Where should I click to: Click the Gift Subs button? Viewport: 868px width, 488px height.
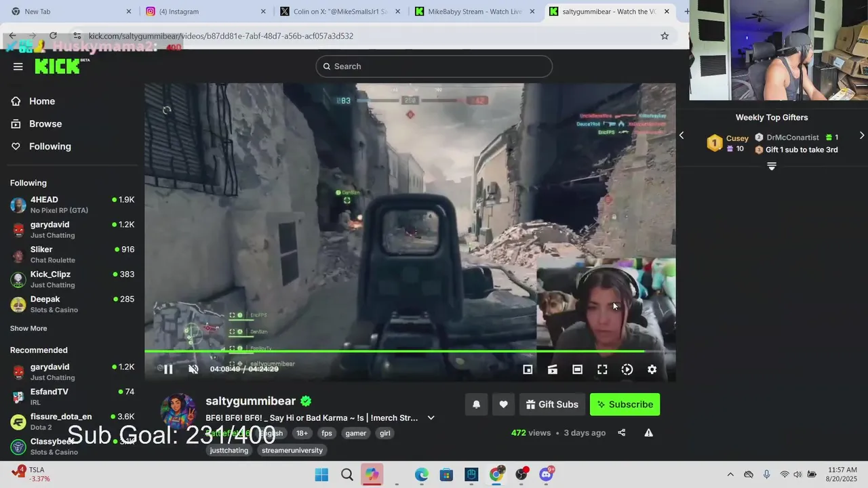pos(552,405)
